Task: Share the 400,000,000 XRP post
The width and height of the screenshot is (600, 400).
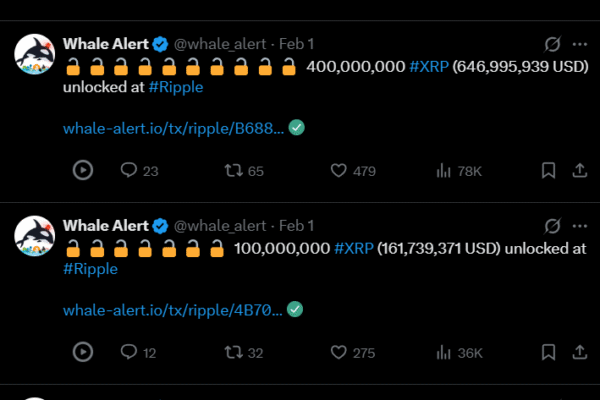Action: coord(579,171)
